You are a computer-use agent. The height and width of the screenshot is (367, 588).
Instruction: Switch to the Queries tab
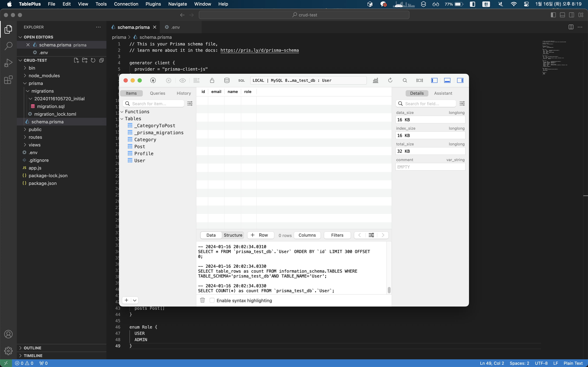coord(157,93)
